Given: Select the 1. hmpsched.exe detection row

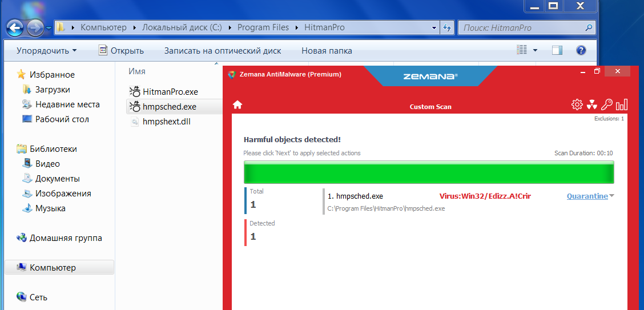Looking at the screenshot, I should point(469,202).
